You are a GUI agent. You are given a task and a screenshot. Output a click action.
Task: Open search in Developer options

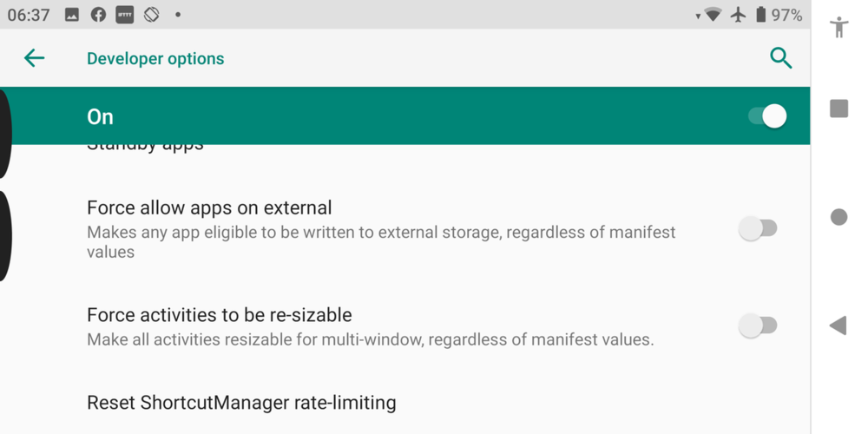point(780,58)
